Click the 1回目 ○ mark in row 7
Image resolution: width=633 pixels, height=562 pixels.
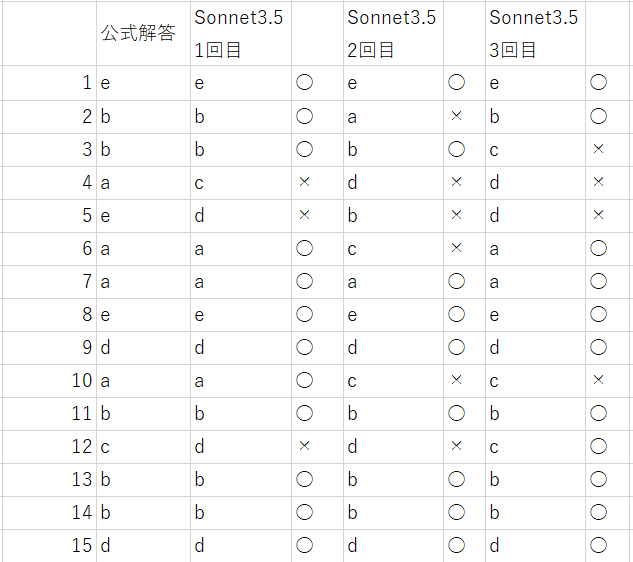(x=305, y=281)
